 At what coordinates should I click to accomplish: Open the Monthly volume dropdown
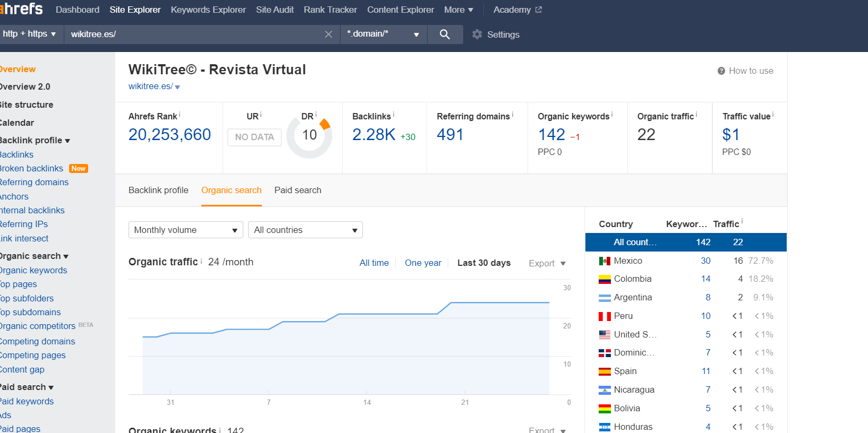click(186, 230)
